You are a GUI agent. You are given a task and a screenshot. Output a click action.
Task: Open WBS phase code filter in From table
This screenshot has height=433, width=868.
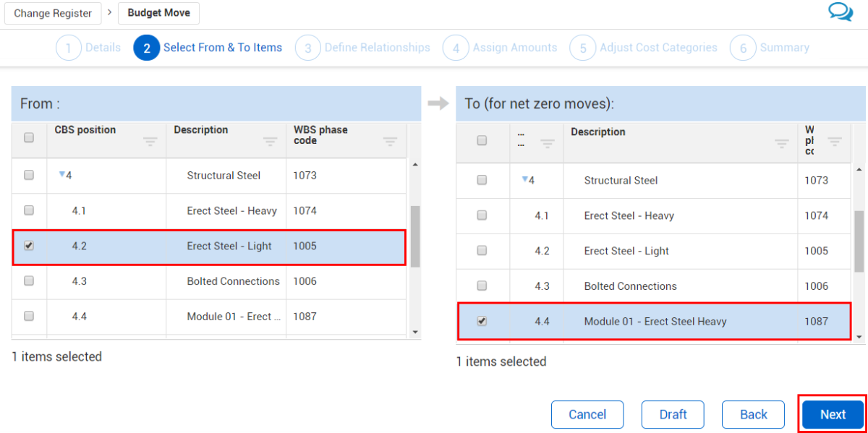point(390,141)
